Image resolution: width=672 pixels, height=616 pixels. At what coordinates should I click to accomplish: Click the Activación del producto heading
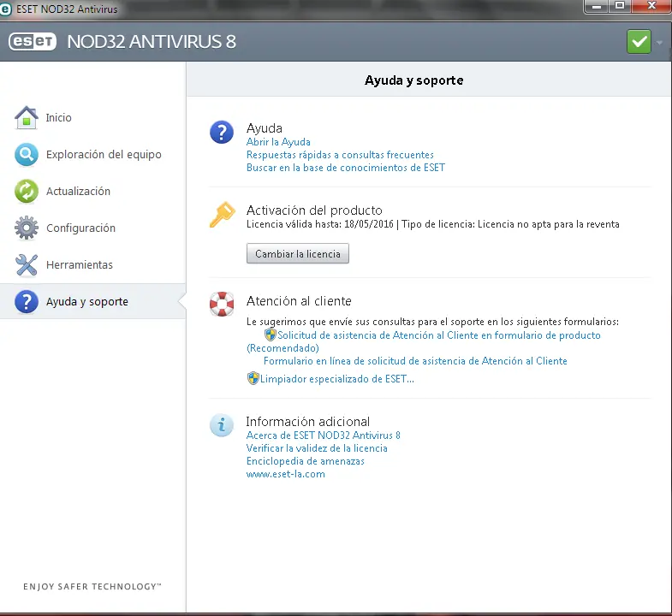pyautogui.click(x=314, y=210)
